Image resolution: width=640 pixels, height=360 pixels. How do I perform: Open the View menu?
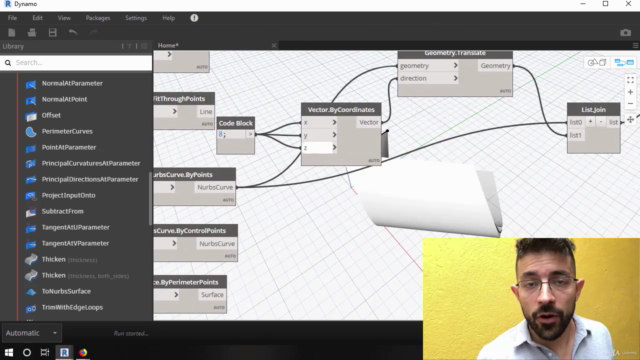click(x=64, y=18)
